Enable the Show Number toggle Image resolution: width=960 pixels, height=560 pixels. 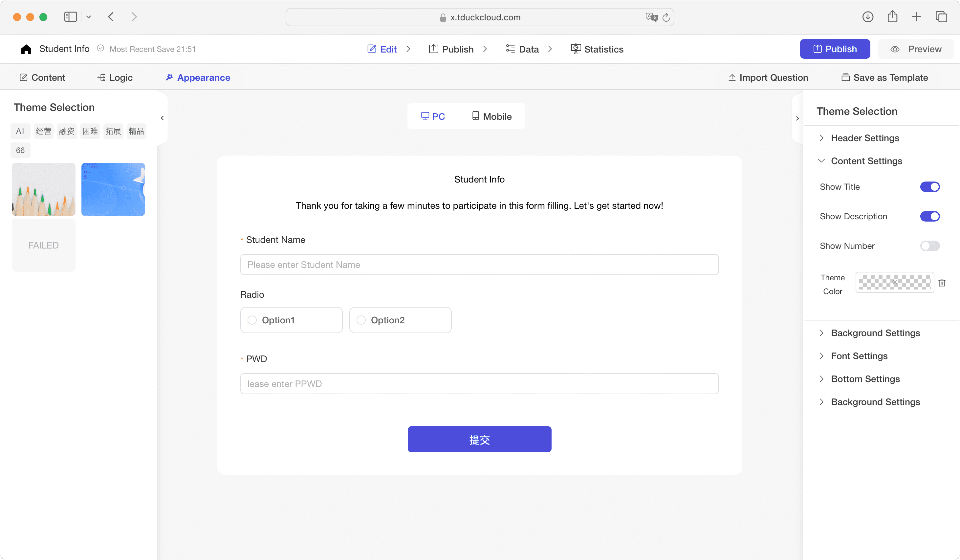coord(929,246)
